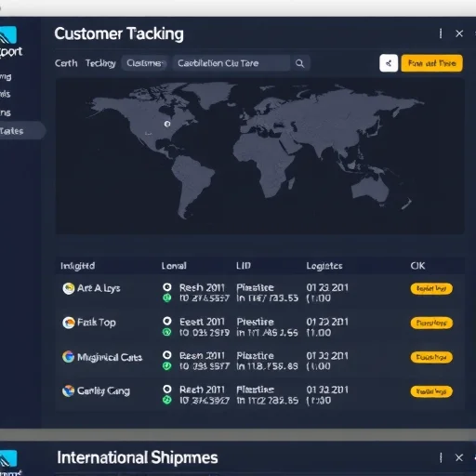The image size is (476, 476).
Task: Click the avatar icon beside Mugjwiad Cats
Action: [x=68, y=357]
